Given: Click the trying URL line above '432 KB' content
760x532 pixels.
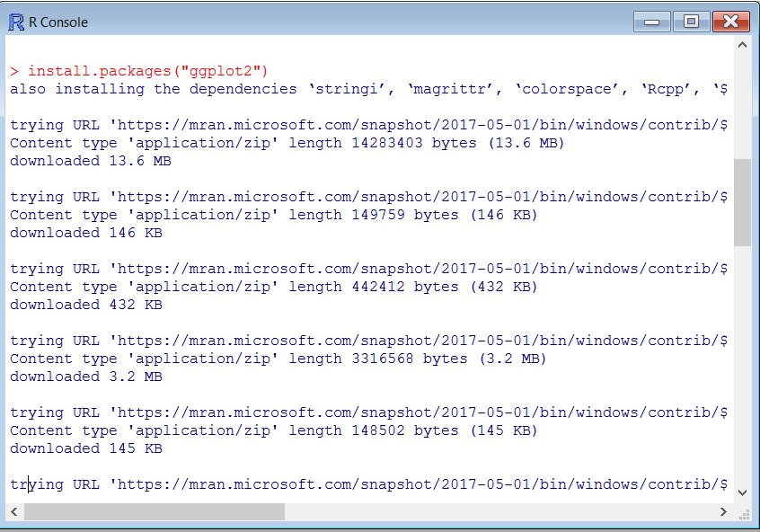Looking at the screenshot, I should tap(368, 269).
